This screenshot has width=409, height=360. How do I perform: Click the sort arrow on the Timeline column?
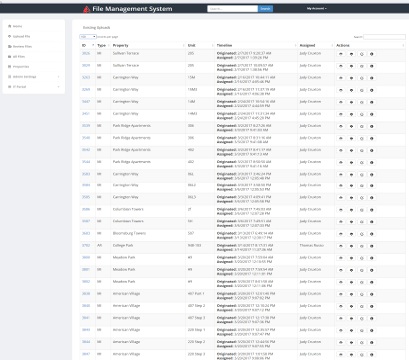(295, 45)
